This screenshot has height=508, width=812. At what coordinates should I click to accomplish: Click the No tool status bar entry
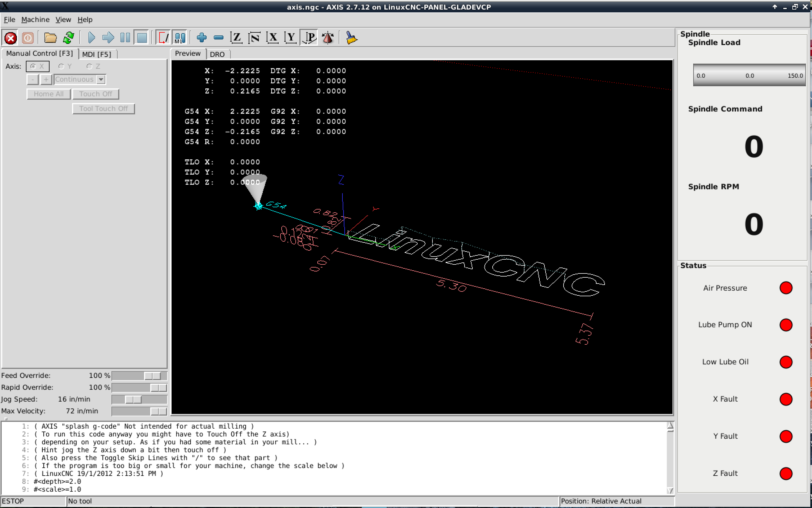pyautogui.click(x=313, y=501)
